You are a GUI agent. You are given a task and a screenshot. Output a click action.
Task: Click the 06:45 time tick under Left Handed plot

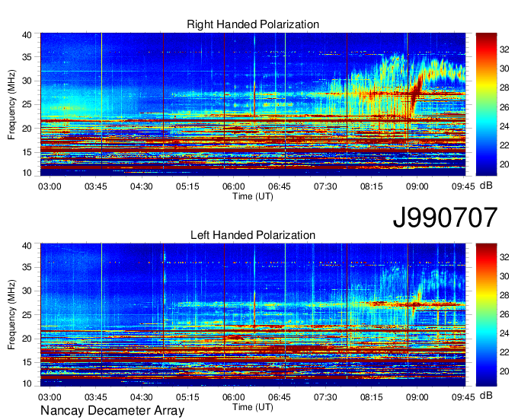[x=279, y=397]
